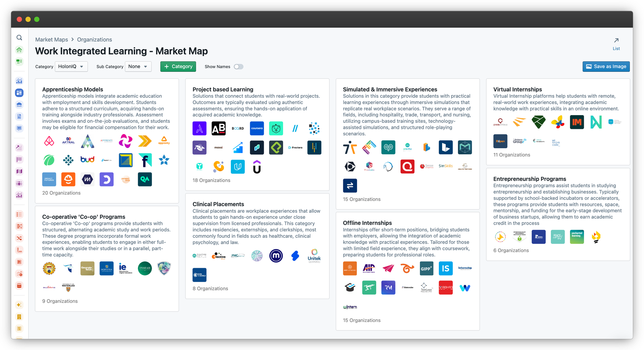Select the blue briefcase sidebar icon
This screenshot has height=350, width=644.
point(19,105)
